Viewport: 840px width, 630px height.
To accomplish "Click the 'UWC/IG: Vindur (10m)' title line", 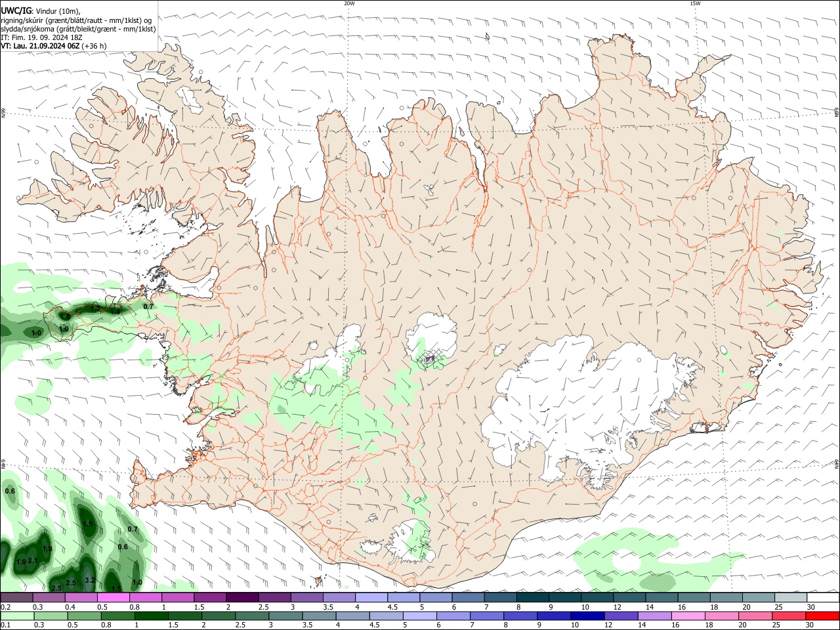I will [x=41, y=11].
